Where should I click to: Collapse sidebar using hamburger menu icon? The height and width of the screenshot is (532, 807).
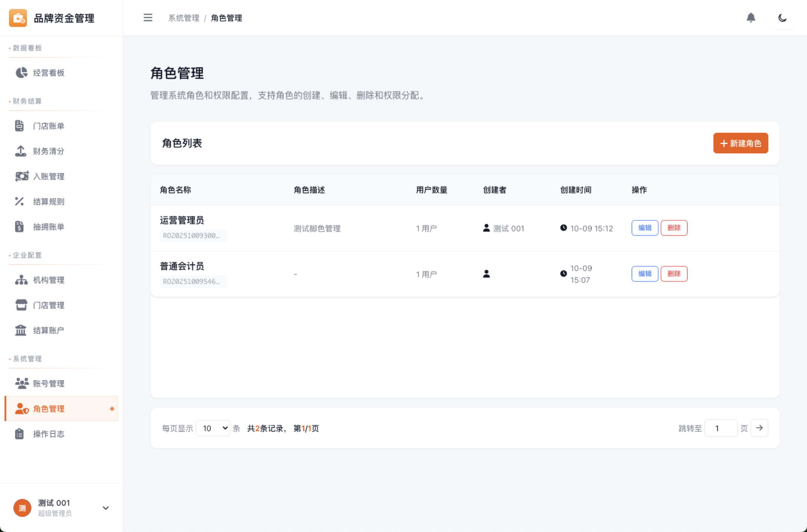[148, 18]
